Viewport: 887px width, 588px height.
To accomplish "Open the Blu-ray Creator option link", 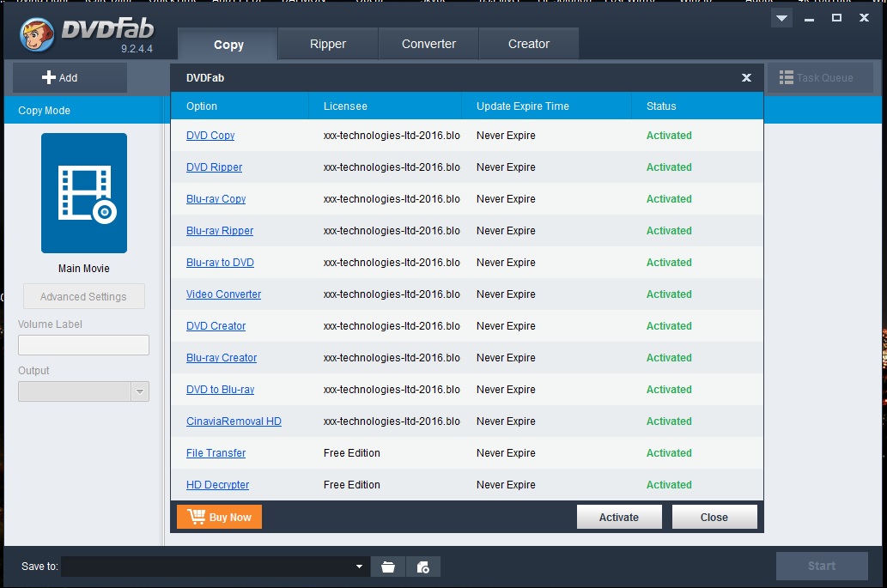I will [x=222, y=357].
